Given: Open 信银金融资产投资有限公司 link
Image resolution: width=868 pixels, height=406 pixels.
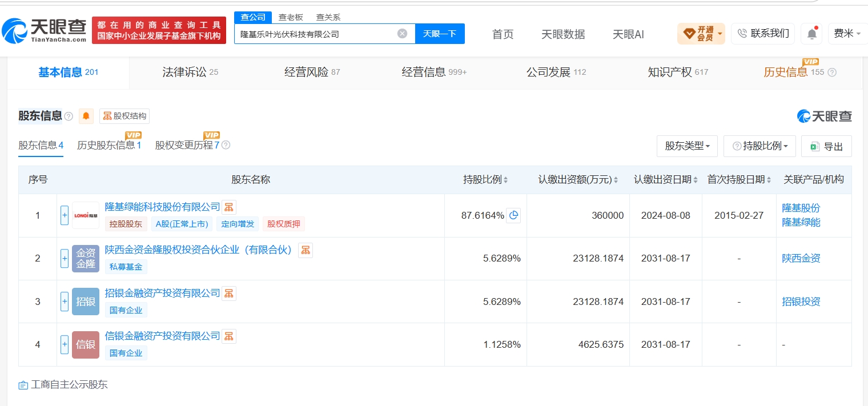Looking at the screenshot, I should click(162, 336).
